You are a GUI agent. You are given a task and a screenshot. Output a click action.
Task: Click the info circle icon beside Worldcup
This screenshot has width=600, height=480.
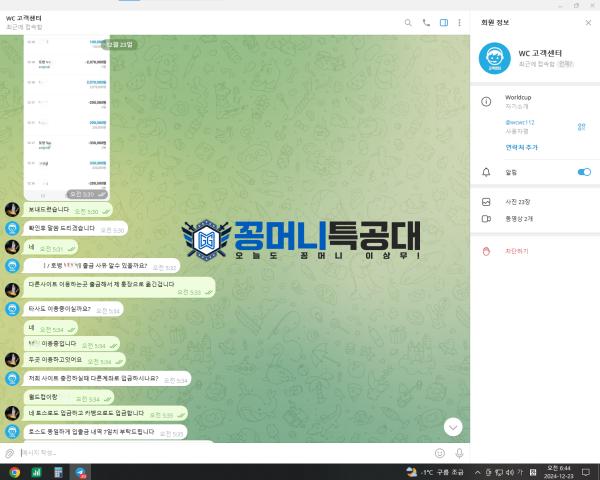point(486,102)
